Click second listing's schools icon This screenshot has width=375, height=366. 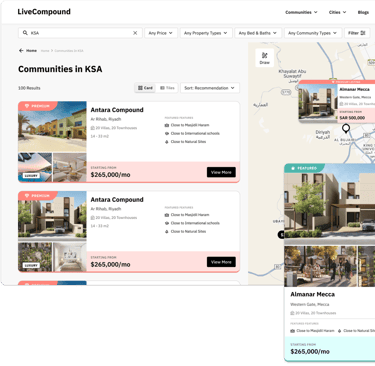coord(167,223)
